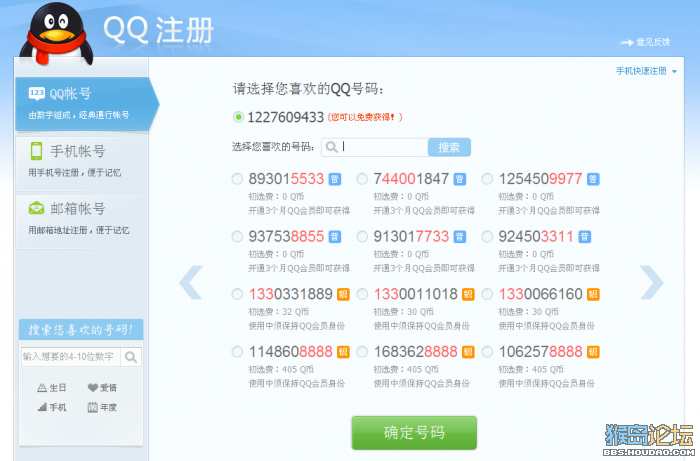
Task: Click the magnifier icon in main search box
Action: (331, 147)
